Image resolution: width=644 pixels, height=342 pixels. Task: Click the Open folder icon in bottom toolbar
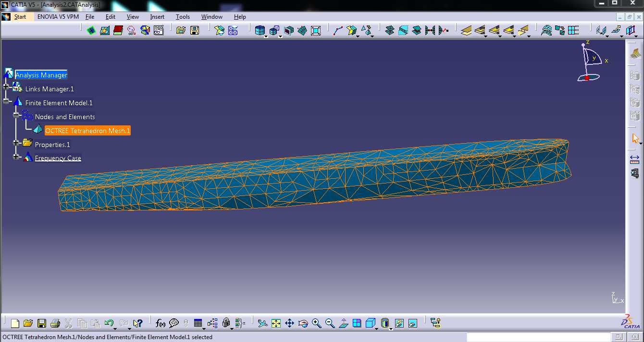tap(28, 323)
